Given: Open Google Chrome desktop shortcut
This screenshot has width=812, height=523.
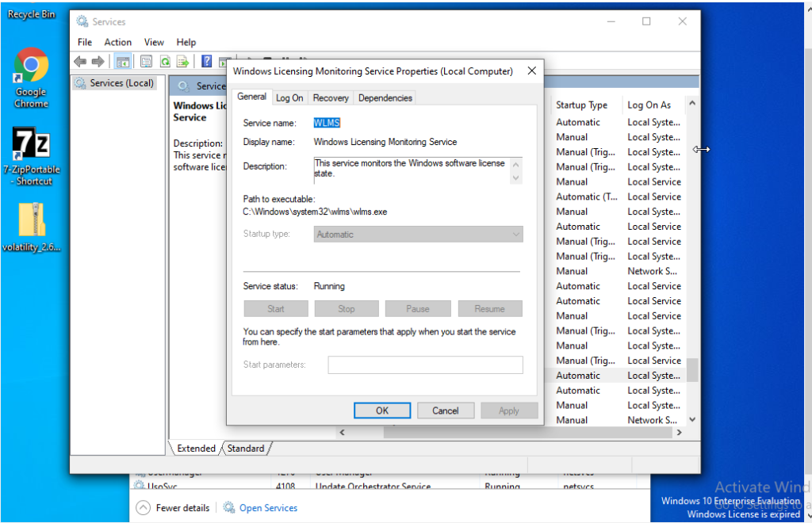Looking at the screenshot, I should click(31, 78).
